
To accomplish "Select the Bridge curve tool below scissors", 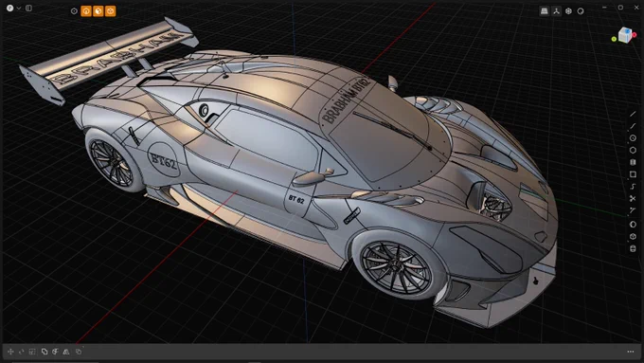I will click(633, 211).
